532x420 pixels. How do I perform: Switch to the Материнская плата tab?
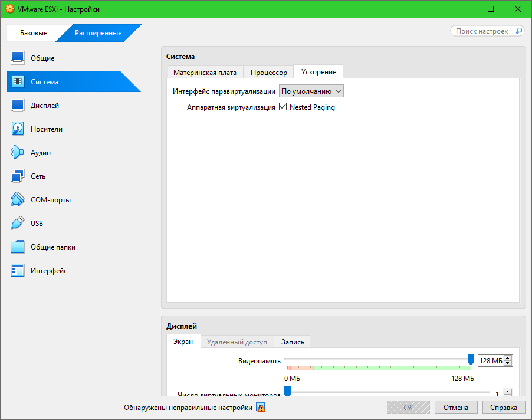click(x=205, y=72)
